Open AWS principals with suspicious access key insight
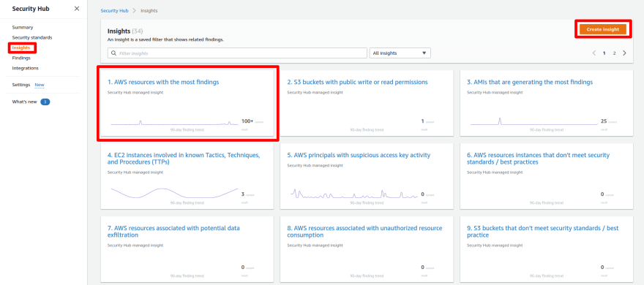 [359, 155]
